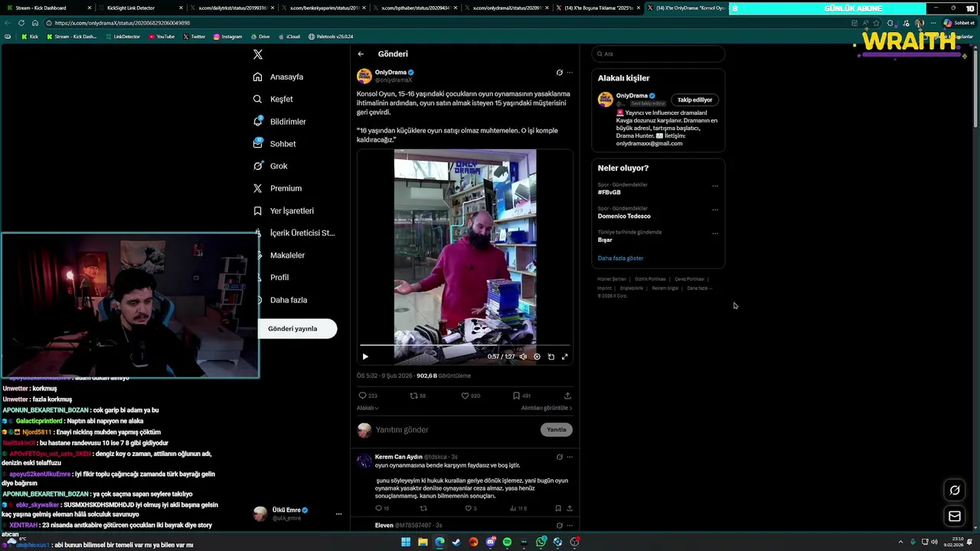Click the Yanıtla button
The height and width of the screenshot is (551, 980).
click(557, 430)
